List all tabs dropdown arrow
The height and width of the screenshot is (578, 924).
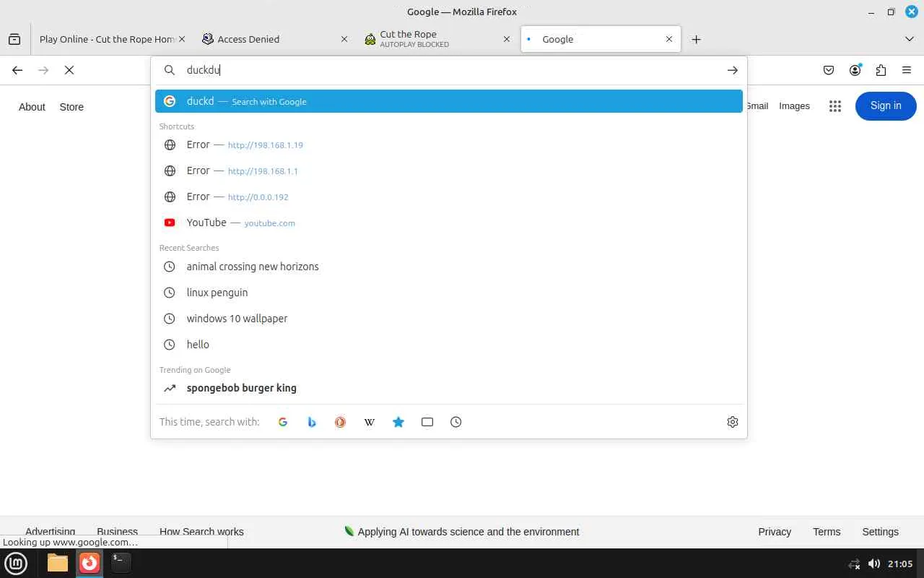[910, 39]
